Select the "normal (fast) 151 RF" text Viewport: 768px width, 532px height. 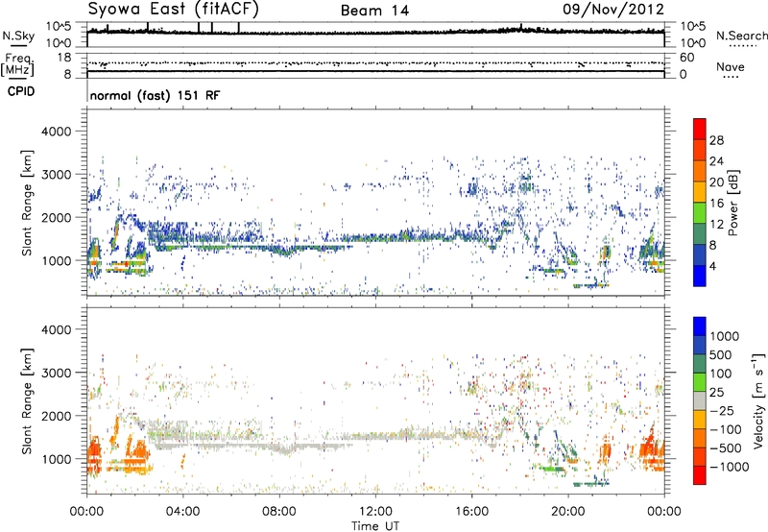pos(155,95)
